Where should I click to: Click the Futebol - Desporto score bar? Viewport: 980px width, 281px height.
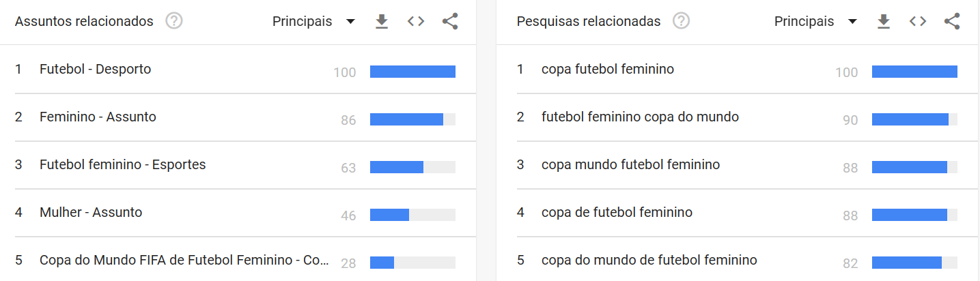tap(412, 72)
